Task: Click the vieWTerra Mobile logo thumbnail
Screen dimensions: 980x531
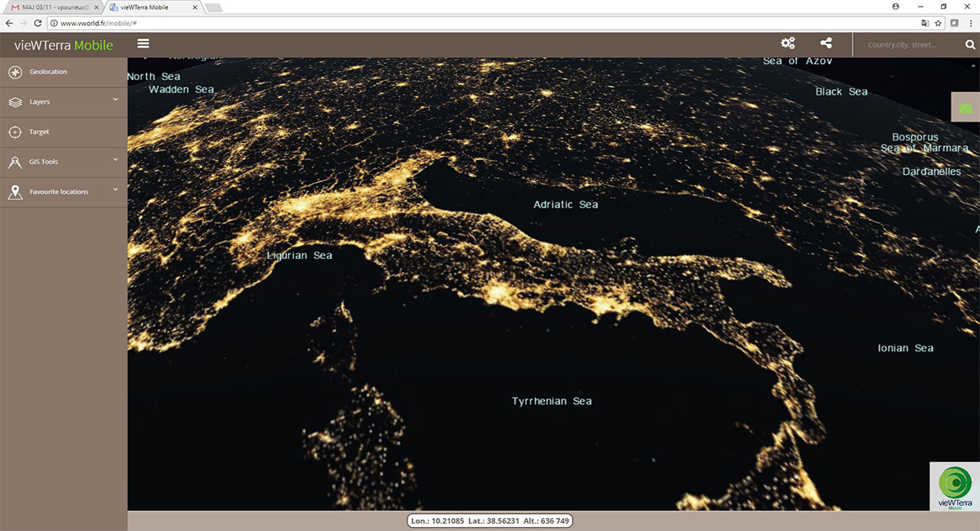Action: (955, 487)
